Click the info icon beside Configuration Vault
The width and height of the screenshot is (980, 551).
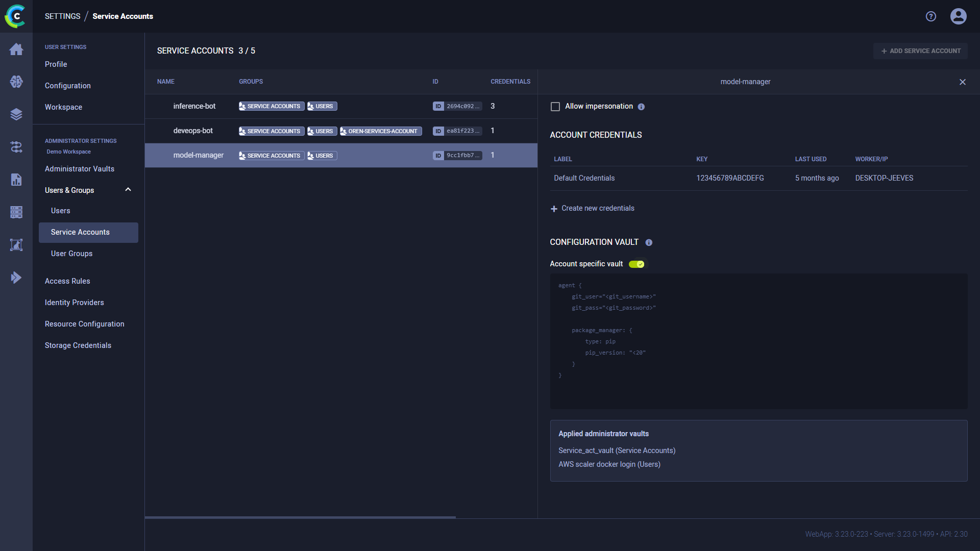click(648, 242)
